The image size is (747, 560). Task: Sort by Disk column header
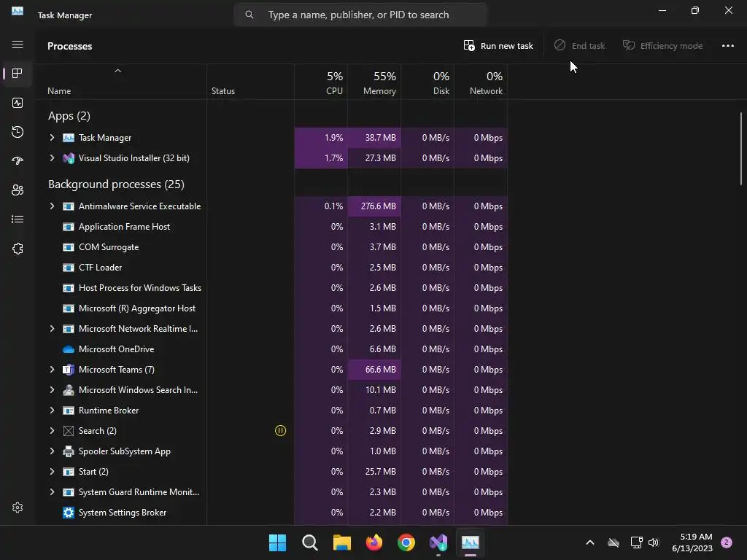pos(427,82)
